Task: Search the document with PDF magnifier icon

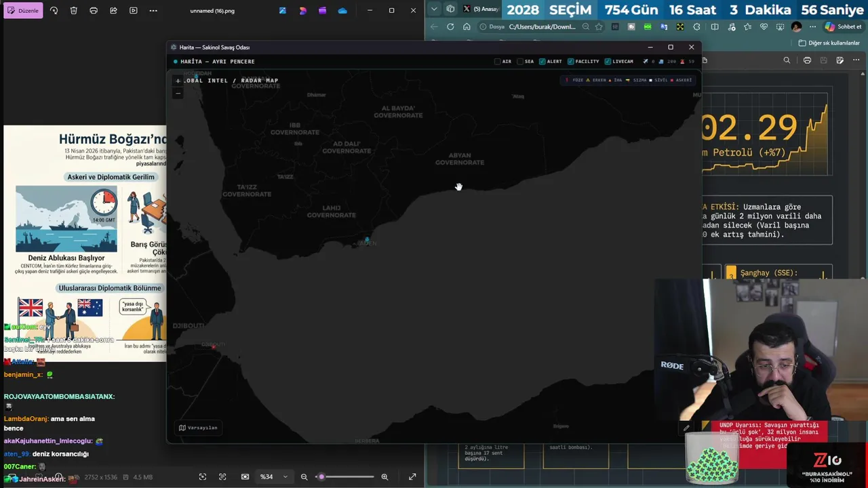Action: pyautogui.click(x=787, y=60)
